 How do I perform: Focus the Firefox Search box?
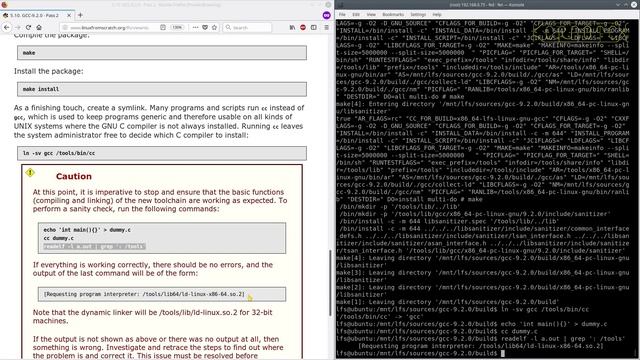247,27
